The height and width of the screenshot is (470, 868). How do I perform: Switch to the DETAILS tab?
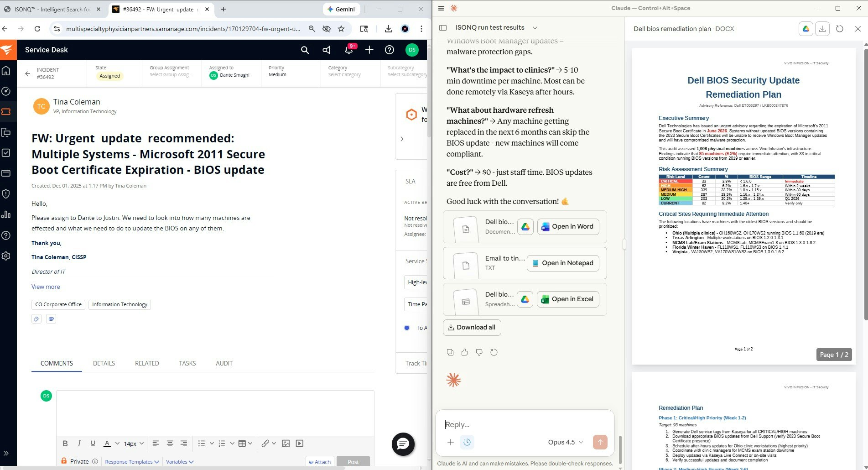point(104,363)
